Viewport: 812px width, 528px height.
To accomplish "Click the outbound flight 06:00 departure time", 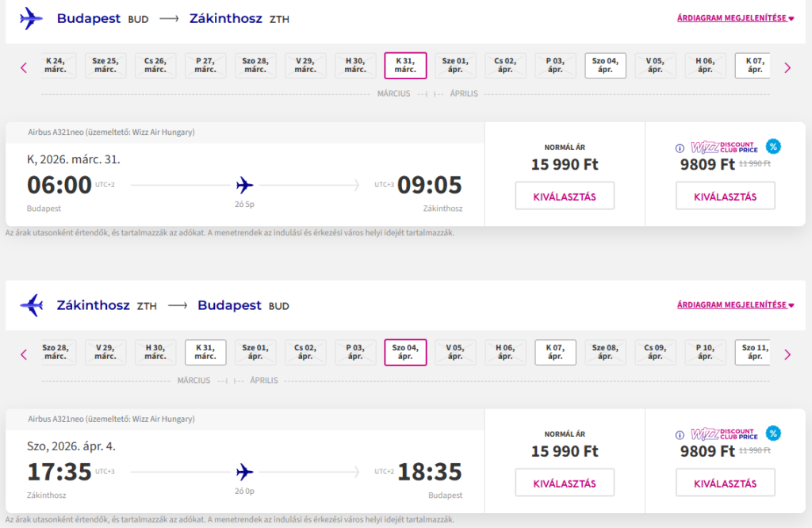I will (59, 186).
